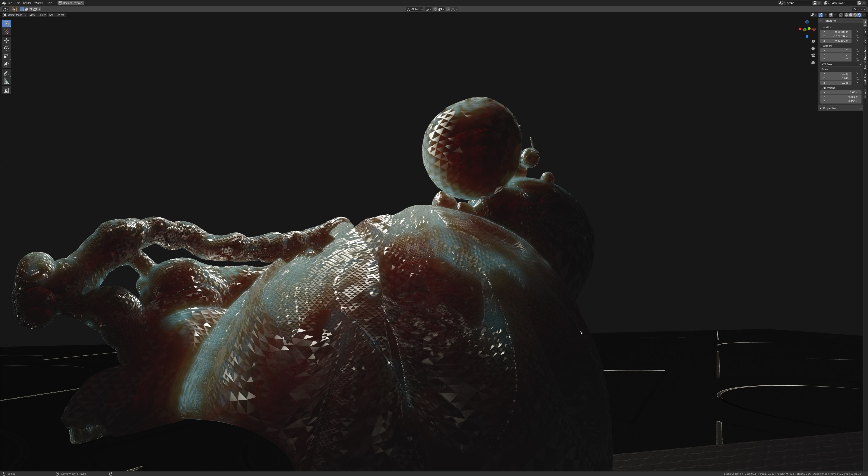
Task: Toggle the camera view icon
Action: pyautogui.click(x=813, y=55)
